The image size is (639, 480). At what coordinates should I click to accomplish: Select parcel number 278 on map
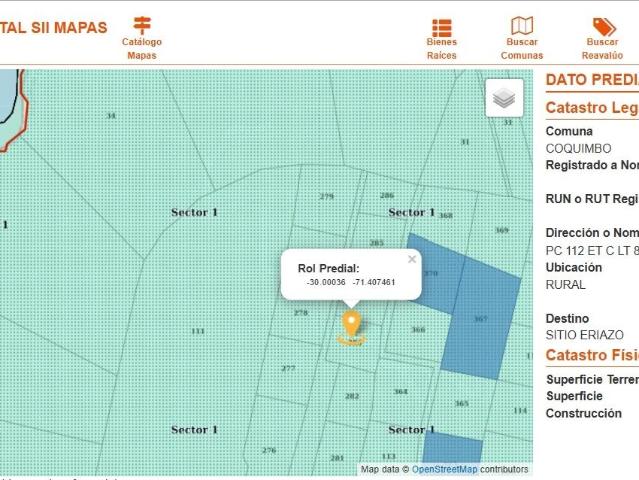301,313
